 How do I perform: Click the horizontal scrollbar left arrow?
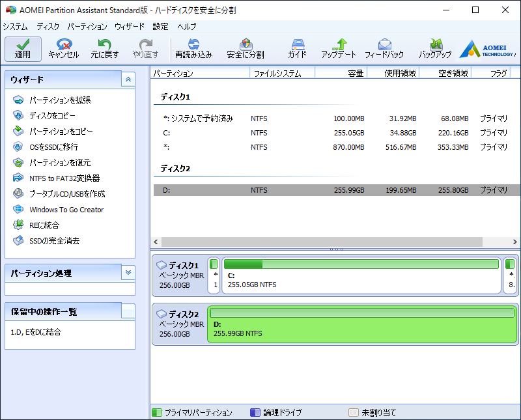coord(156,242)
